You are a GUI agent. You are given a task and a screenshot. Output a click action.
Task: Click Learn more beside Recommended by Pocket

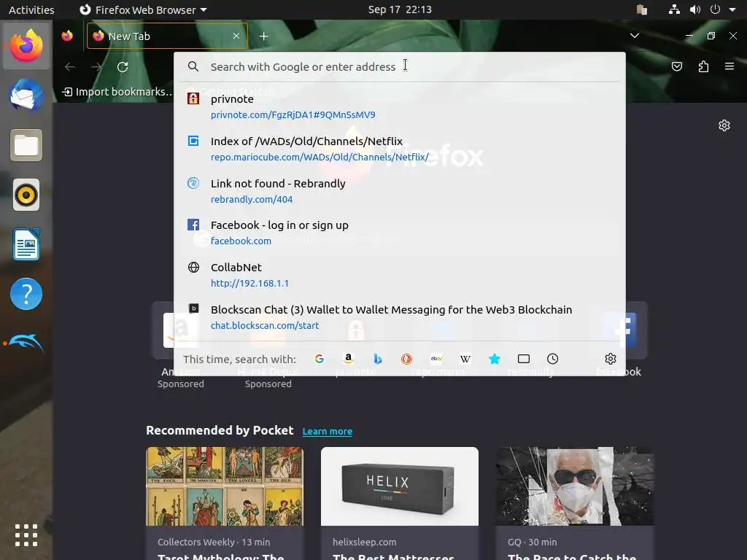(x=328, y=432)
